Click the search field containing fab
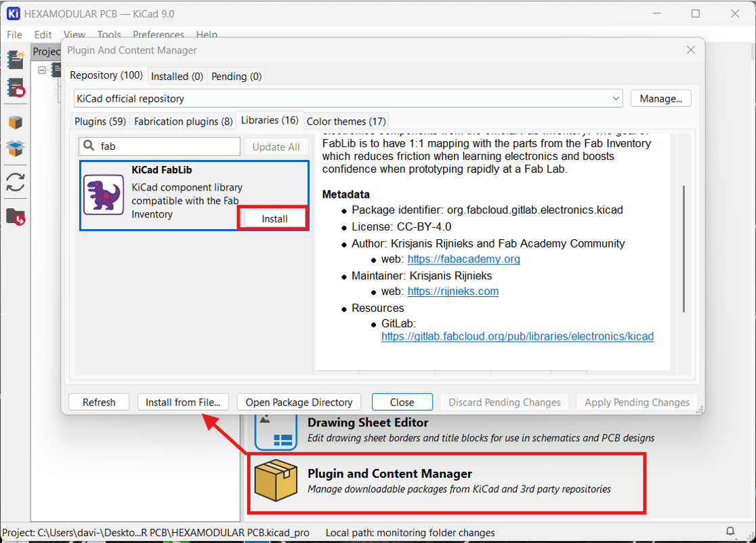Image resolution: width=756 pixels, height=543 pixels. point(159,146)
